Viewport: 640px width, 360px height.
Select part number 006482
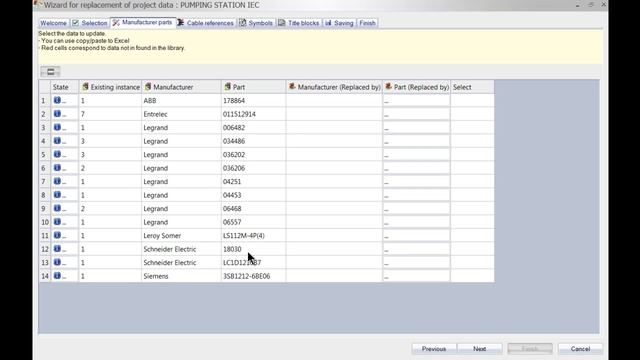[253, 128]
